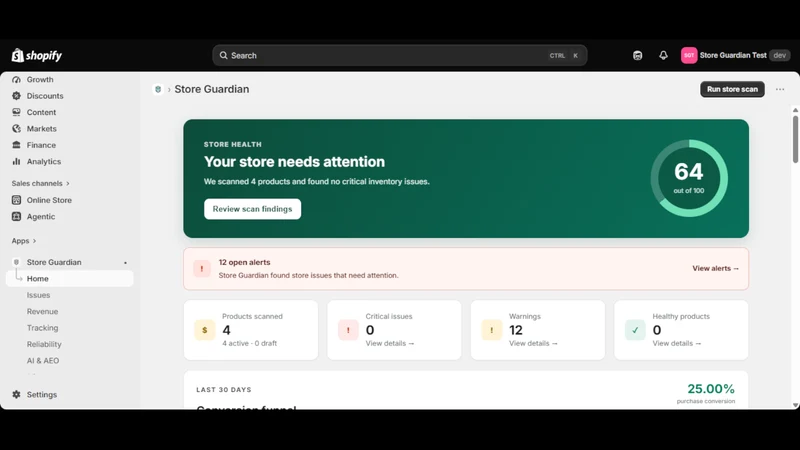Click the vertical scrollbar thumb
This screenshot has width=800, height=450.
(x=795, y=139)
